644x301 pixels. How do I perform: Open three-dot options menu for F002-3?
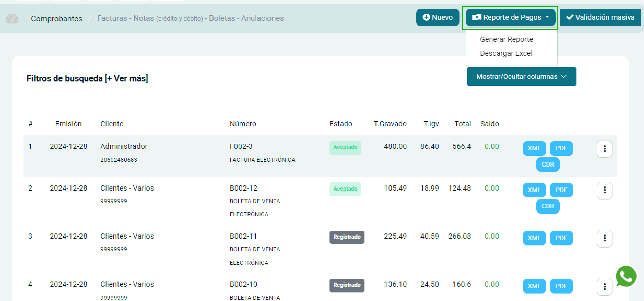(604, 149)
